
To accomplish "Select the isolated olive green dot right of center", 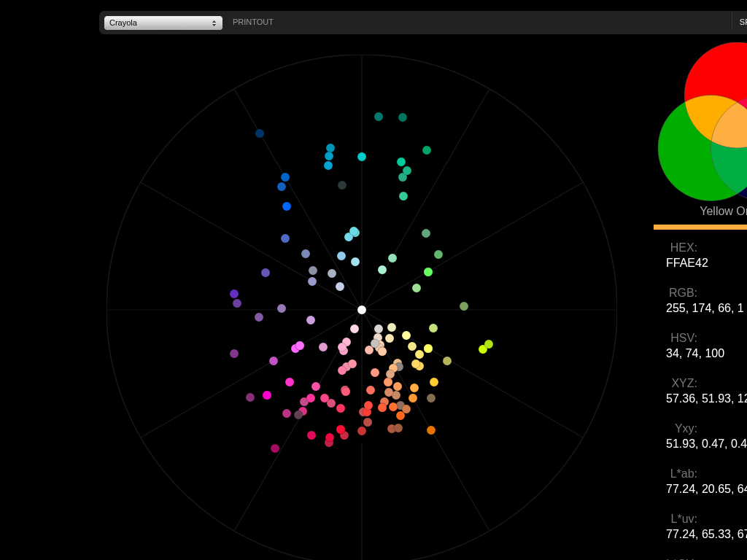I will (x=464, y=306).
